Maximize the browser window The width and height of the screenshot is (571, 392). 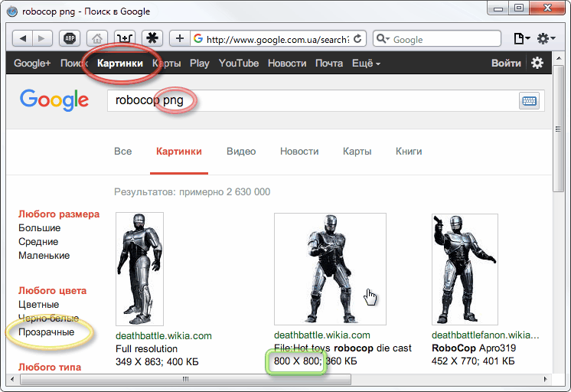518,8
